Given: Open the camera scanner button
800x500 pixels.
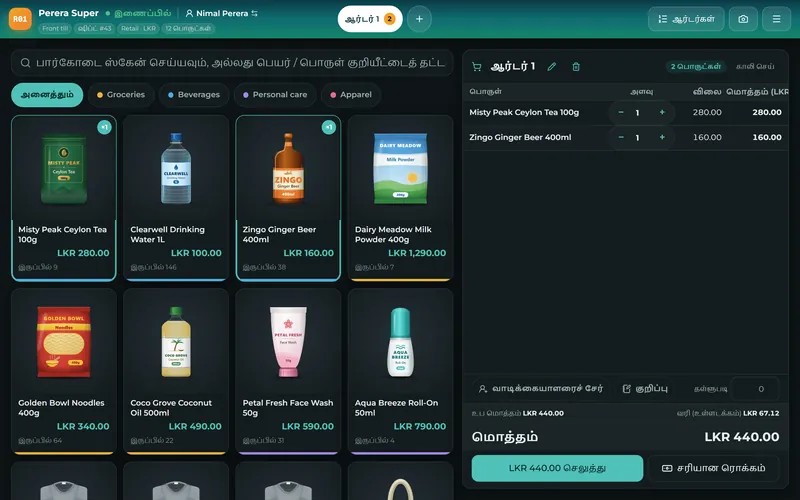Looking at the screenshot, I should (743, 19).
